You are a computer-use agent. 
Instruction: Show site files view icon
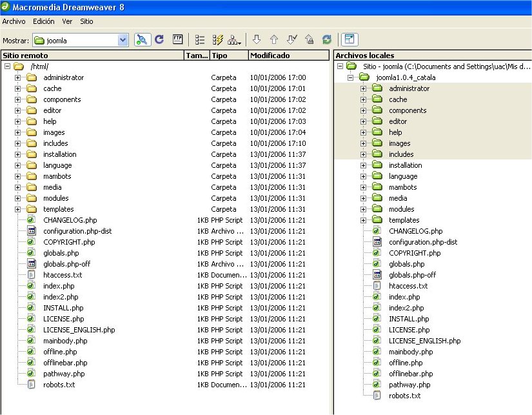pyautogui.click(x=200, y=40)
